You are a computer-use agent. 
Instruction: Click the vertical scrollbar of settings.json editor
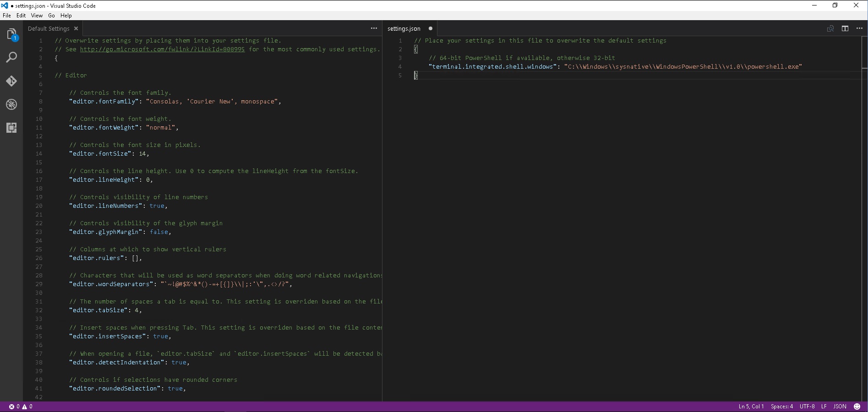click(x=864, y=219)
